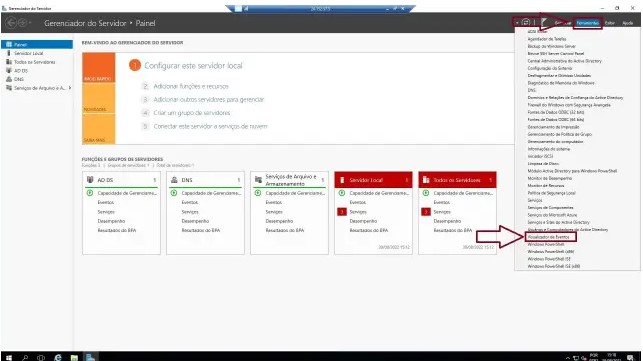Open Resultados do BPA in Servidor Local tile
Image resolution: width=643 pixels, height=361 pixels.
click(x=369, y=231)
